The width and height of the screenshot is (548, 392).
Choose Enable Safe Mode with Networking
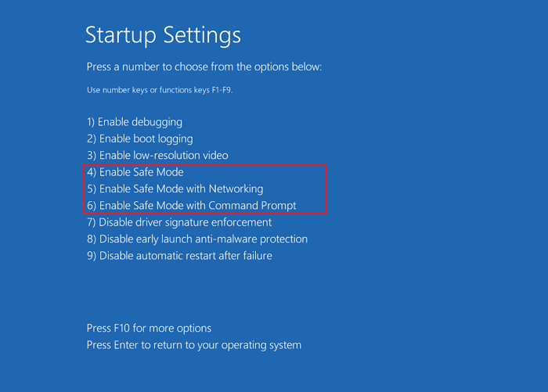pyautogui.click(x=175, y=189)
